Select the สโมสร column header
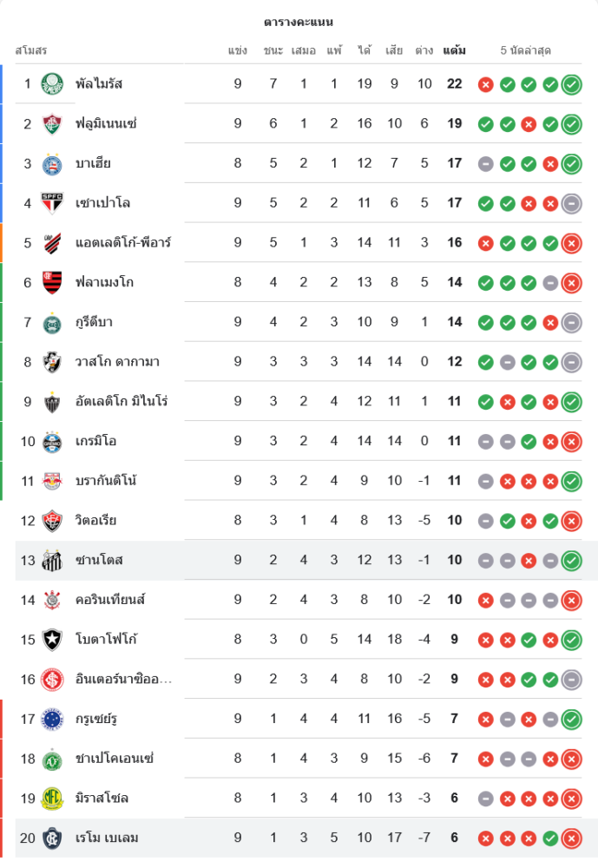Image resolution: width=598 pixels, height=868 pixels. click(x=31, y=50)
